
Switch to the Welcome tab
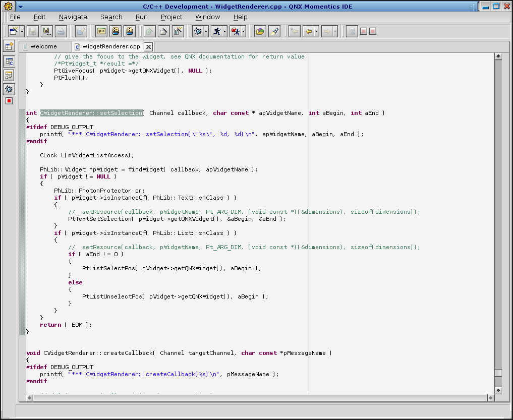click(x=43, y=46)
